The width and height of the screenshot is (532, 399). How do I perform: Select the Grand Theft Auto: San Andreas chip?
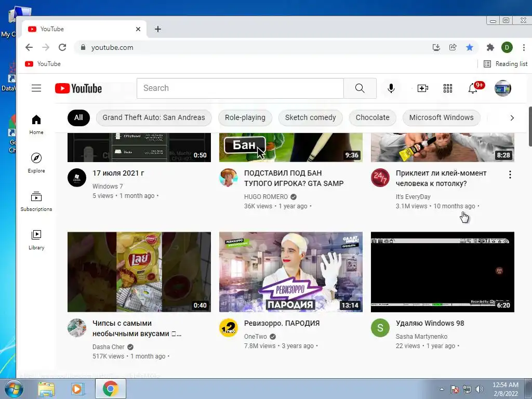154,117
